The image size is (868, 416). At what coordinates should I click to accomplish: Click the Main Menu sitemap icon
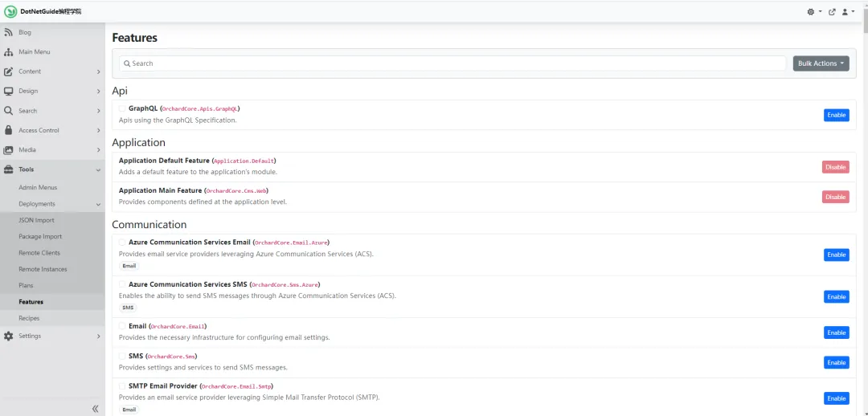[8, 52]
